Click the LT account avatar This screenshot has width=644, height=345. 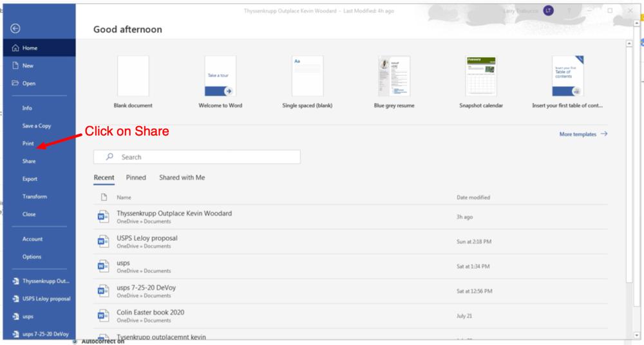click(548, 11)
